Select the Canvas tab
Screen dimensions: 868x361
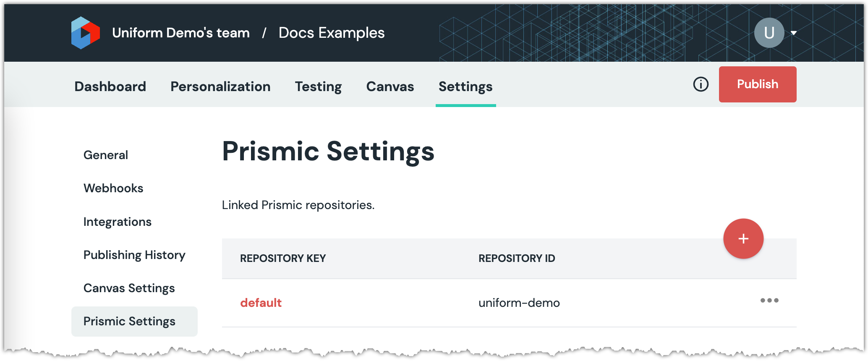390,86
